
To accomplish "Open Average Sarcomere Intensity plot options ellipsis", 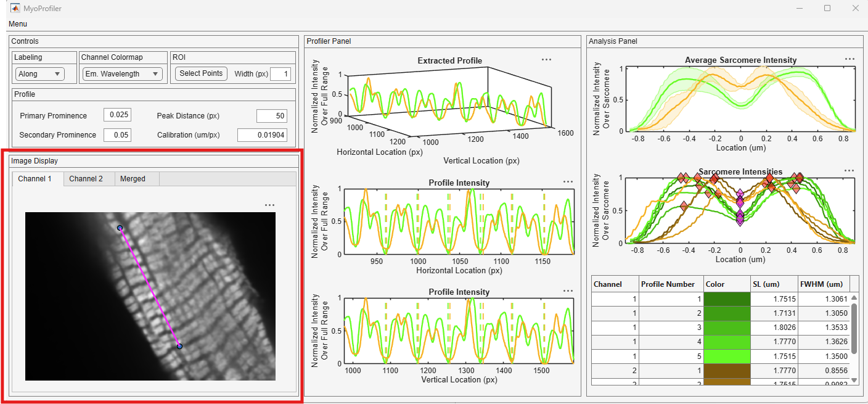I will coord(850,59).
